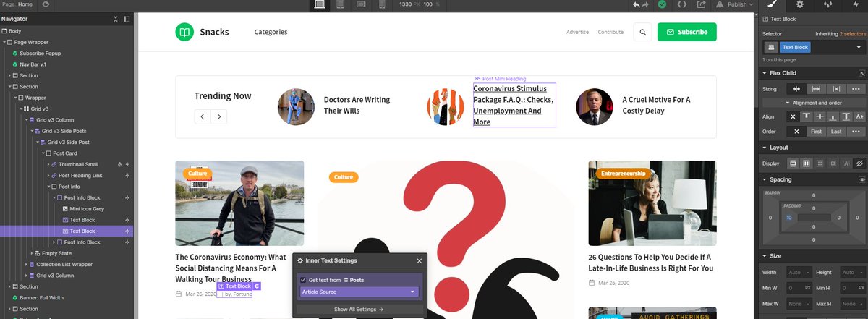Click the search magnifier button
868x319 pixels.
[x=642, y=32]
